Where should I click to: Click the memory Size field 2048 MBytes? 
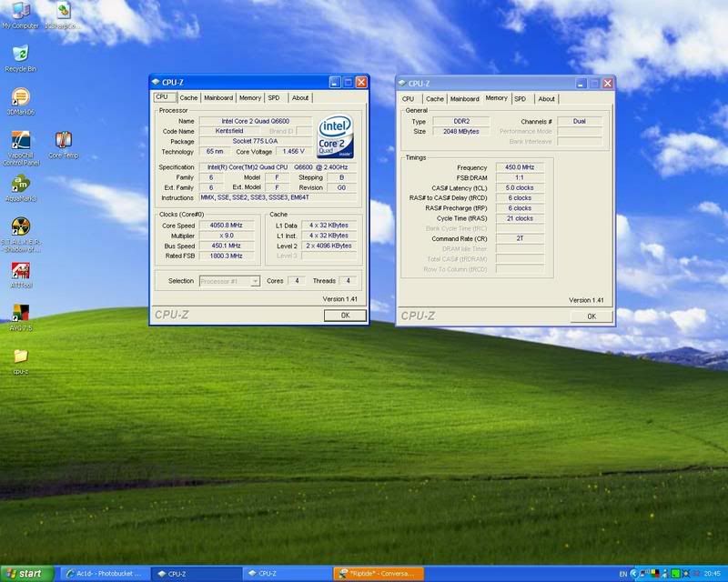pyautogui.click(x=461, y=131)
